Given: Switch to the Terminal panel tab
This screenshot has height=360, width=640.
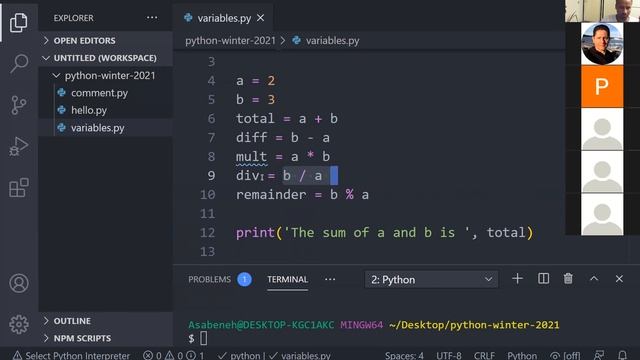Looking at the screenshot, I should [287, 280].
